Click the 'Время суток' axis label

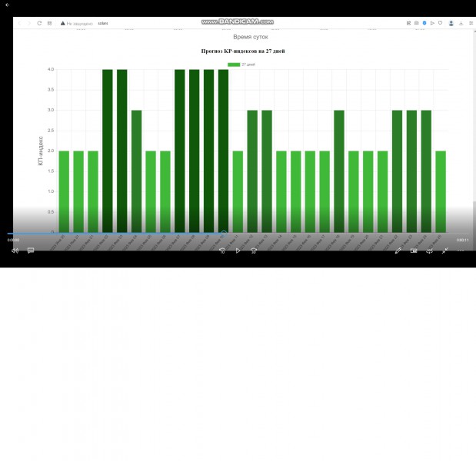tap(251, 37)
